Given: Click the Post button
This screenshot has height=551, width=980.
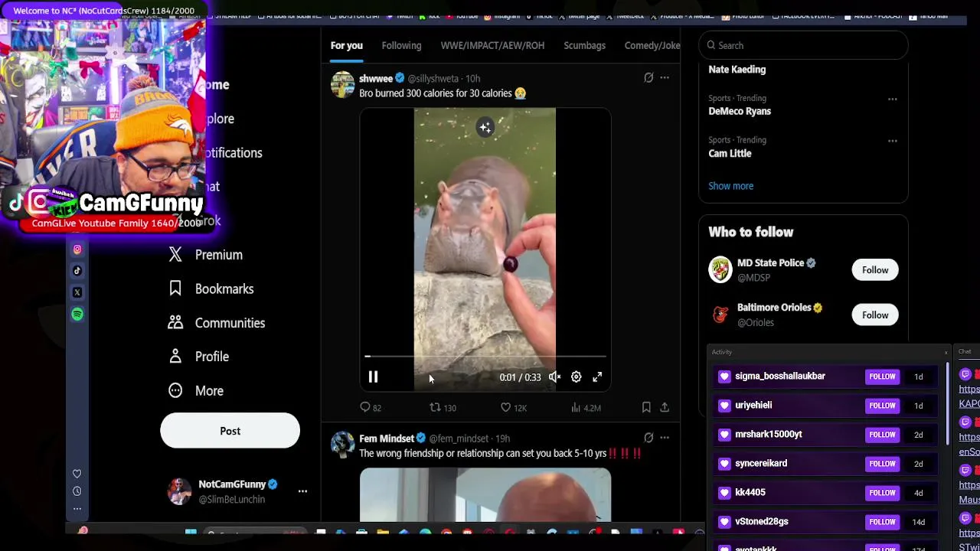Looking at the screenshot, I should click(x=230, y=431).
